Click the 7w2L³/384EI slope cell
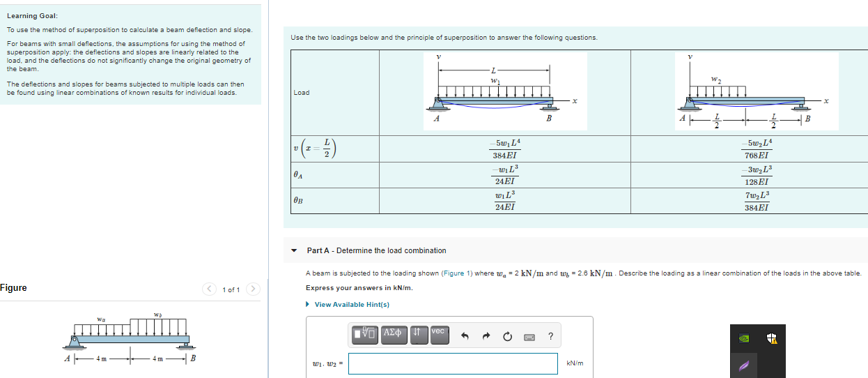868x378 pixels. coord(757,199)
